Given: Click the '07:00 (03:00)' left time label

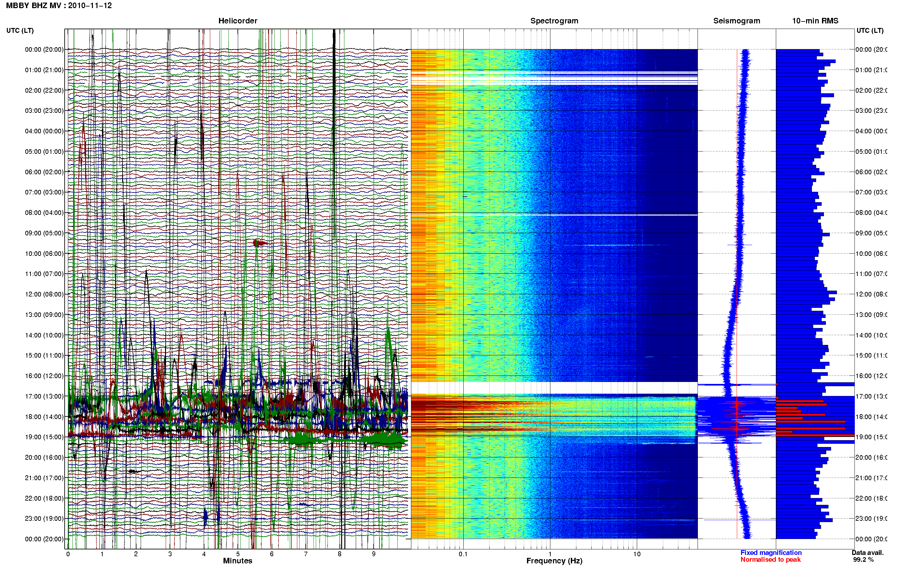Looking at the screenshot, I should (44, 192).
